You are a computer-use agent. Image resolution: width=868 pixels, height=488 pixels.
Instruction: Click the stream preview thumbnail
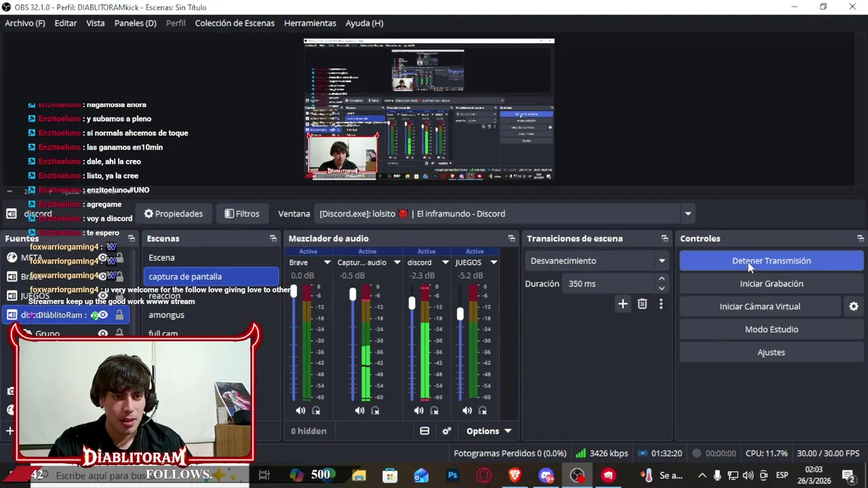tap(429, 109)
